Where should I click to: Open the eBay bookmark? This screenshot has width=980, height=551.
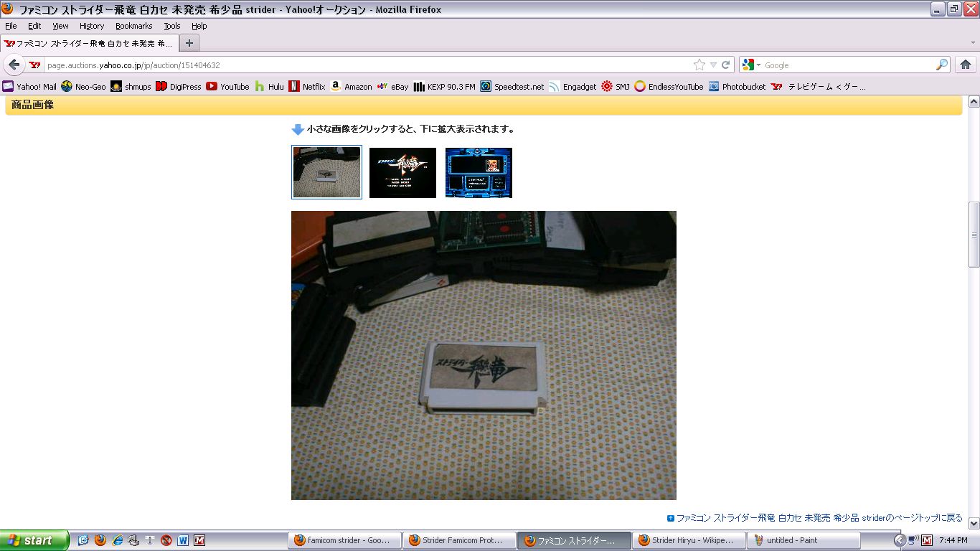392,87
